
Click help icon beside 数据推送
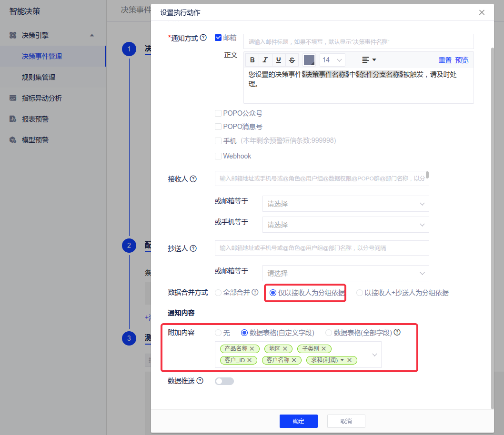pyautogui.click(x=200, y=381)
